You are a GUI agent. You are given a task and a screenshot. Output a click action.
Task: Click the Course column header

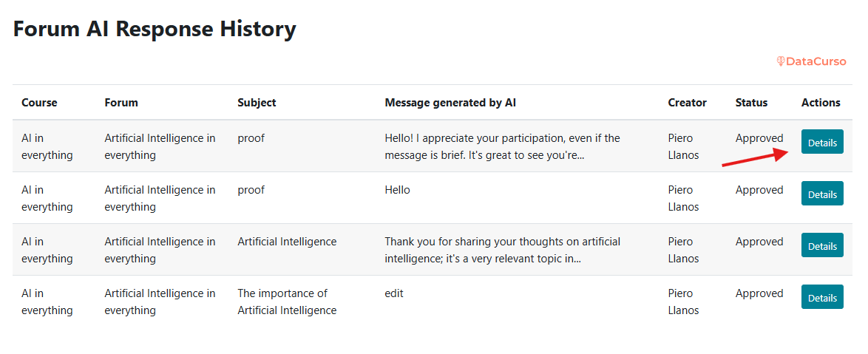[39, 103]
